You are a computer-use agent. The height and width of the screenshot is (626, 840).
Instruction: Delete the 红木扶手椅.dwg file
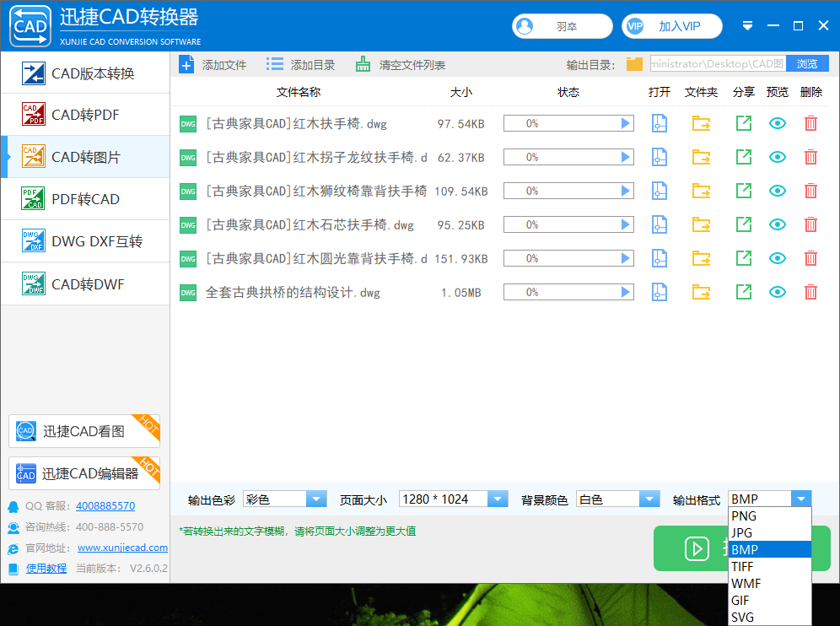(x=810, y=123)
